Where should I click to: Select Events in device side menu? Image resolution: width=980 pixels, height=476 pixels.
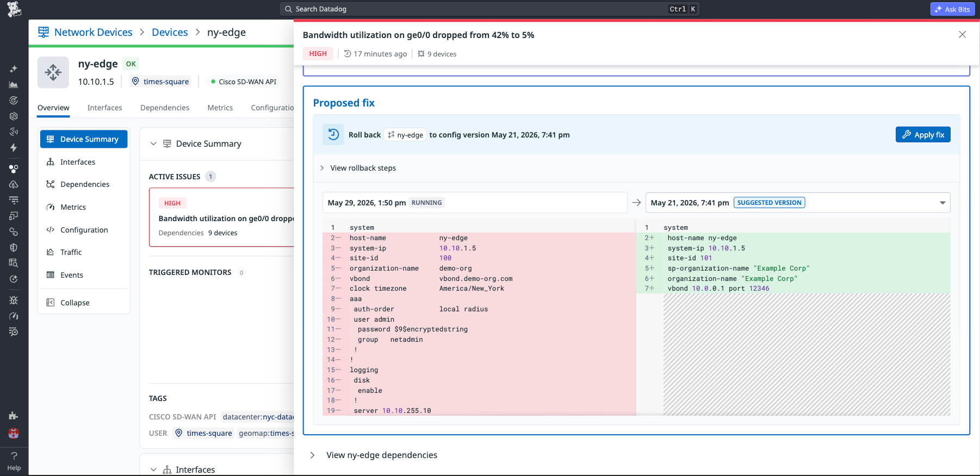click(x=84, y=275)
